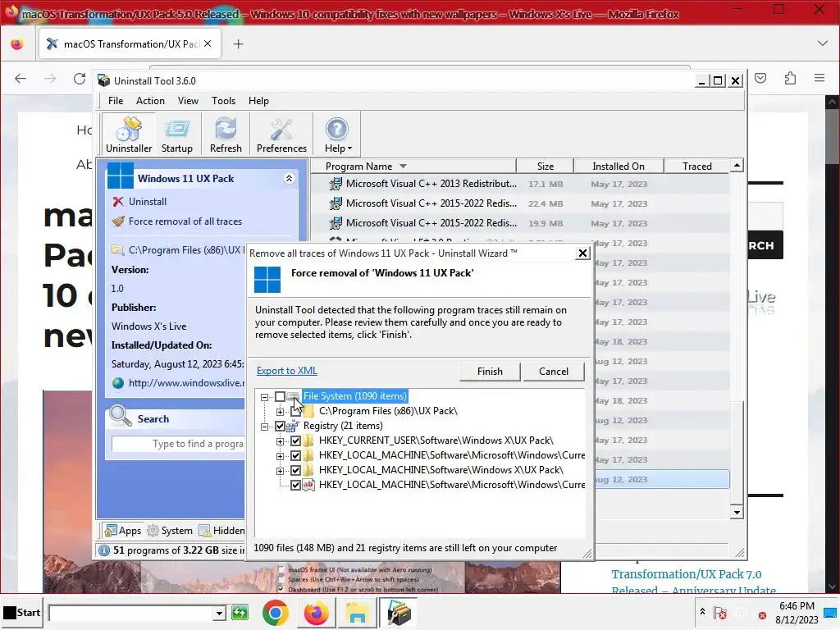Screen dimensions: 840x630
Task: Open the Startup toolbar section
Action: 177,134
